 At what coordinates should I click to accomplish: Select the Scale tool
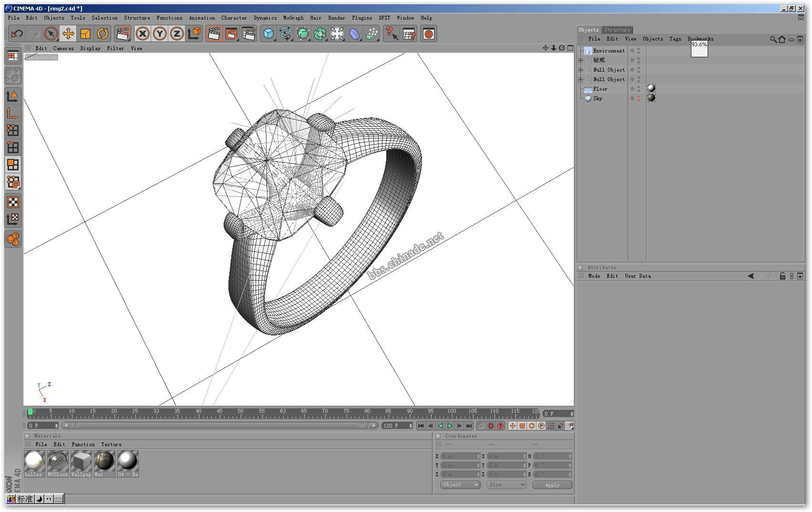click(85, 33)
